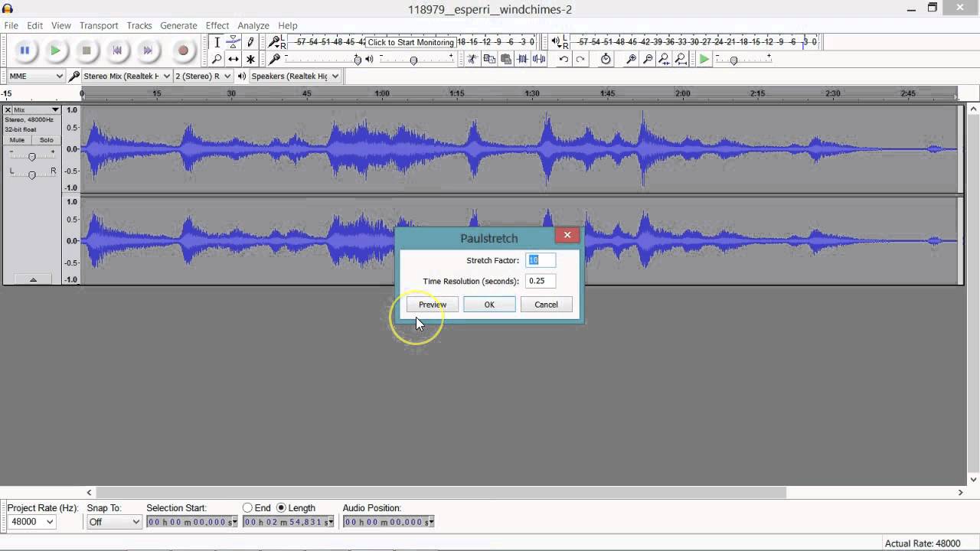Viewport: 980px width, 551px height.
Task: Click the Pause transport button
Action: (24, 51)
